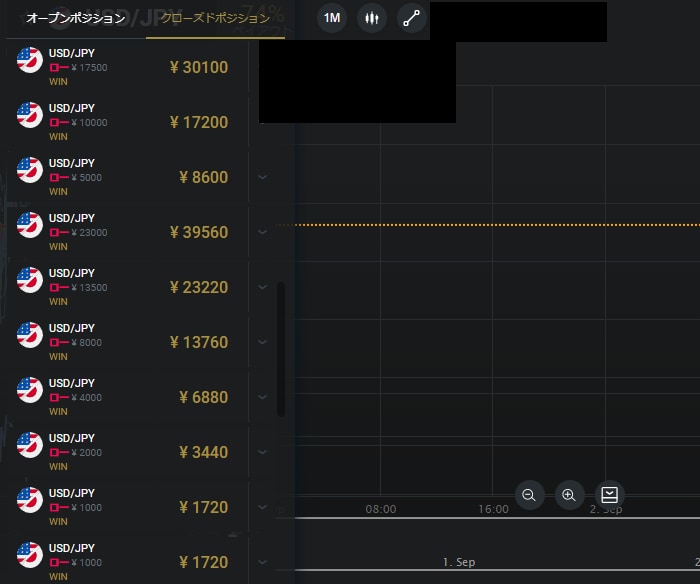Expand the ¥6880 position details
Image resolution: width=700 pixels, height=584 pixels.
click(x=262, y=397)
